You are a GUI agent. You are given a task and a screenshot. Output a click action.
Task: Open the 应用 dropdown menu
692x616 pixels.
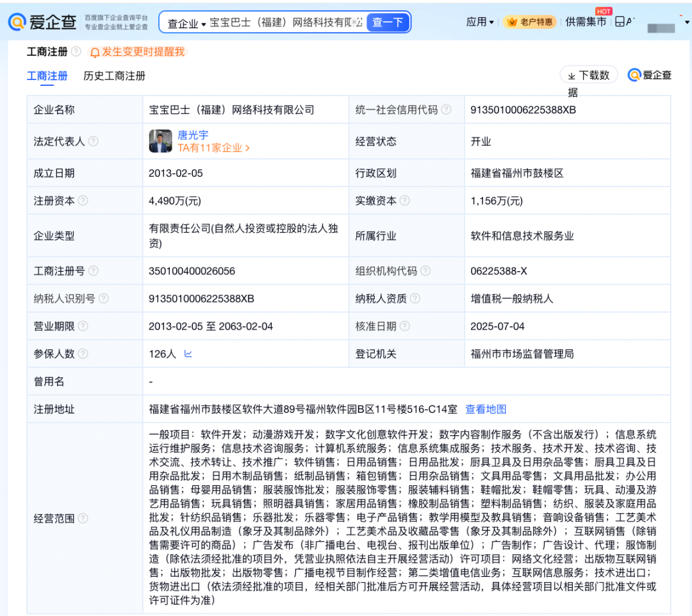pos(481,21)
